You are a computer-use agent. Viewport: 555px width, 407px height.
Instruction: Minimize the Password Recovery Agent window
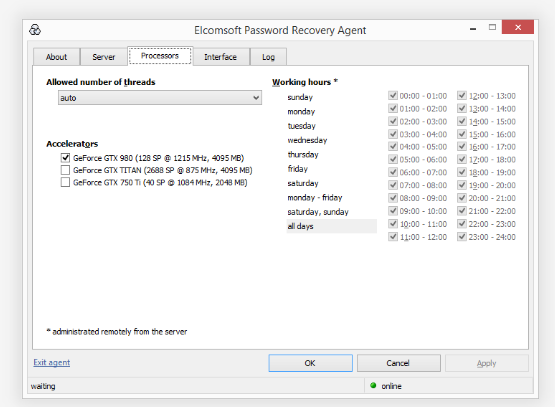point(473,28)
